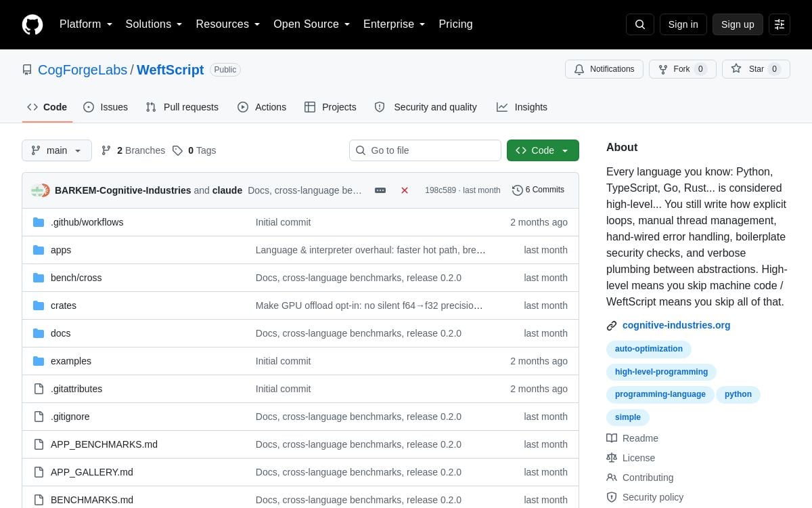812x508 pixels.
Task: Fork the repository with Fork button
Action: pyautogui.click(x=683, y=69)
